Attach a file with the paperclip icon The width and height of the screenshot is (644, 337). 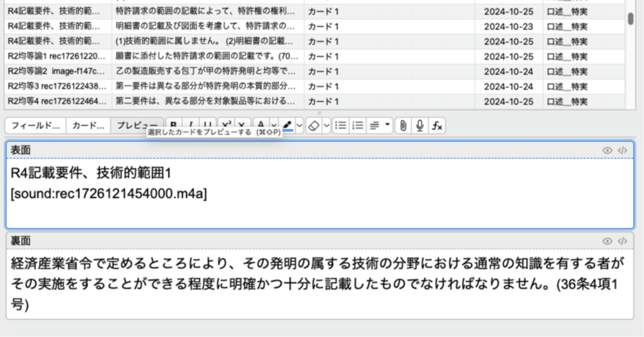point(402,125)
